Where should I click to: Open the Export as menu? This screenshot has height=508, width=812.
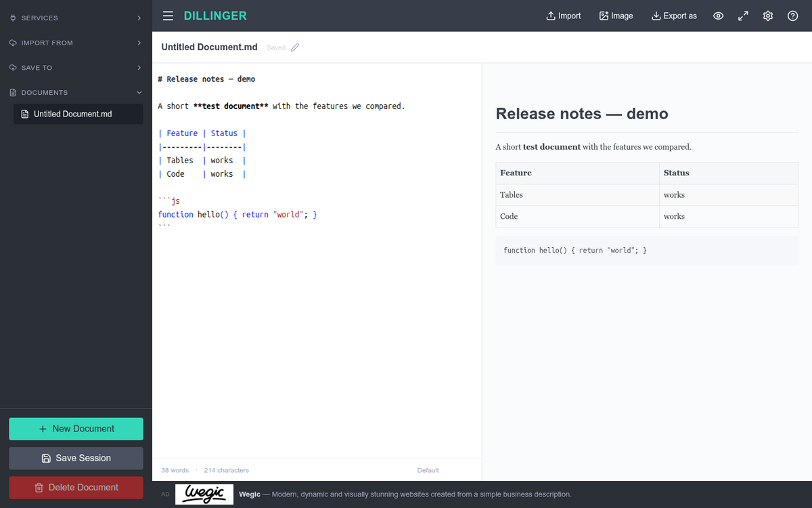click(x=674, y=16)
